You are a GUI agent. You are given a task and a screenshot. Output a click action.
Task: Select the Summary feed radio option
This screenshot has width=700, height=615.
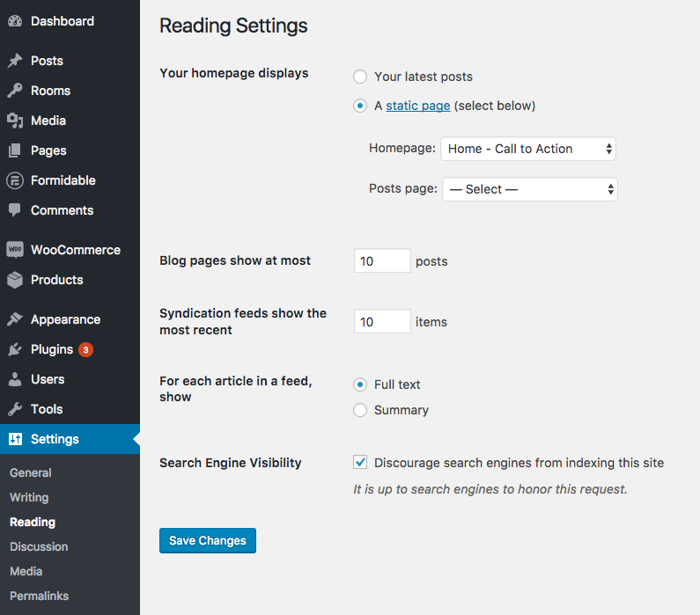pos(360,410)
